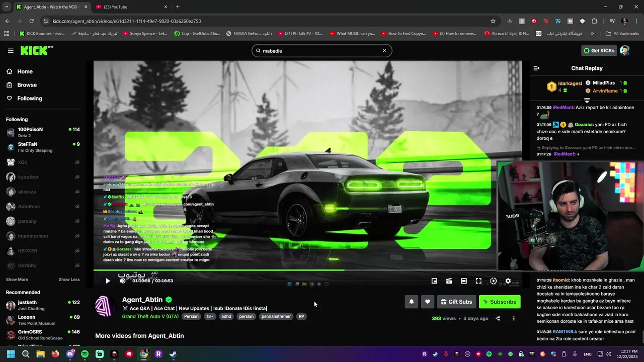Collapse the Chat Replay panel

click(x=536, y=68)
